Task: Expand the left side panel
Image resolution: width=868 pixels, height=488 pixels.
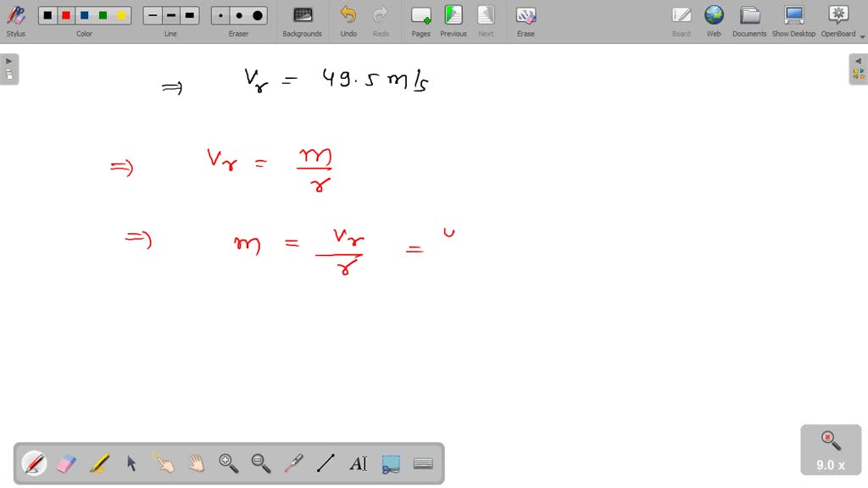Action: pyautogui.click(x=8, y=60)
